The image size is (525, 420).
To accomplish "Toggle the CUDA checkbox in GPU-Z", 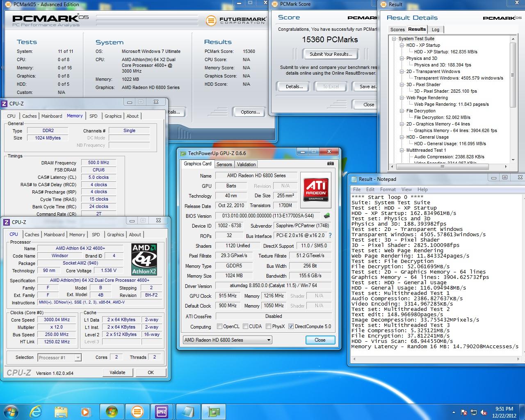I will click(x=245, y=326).
